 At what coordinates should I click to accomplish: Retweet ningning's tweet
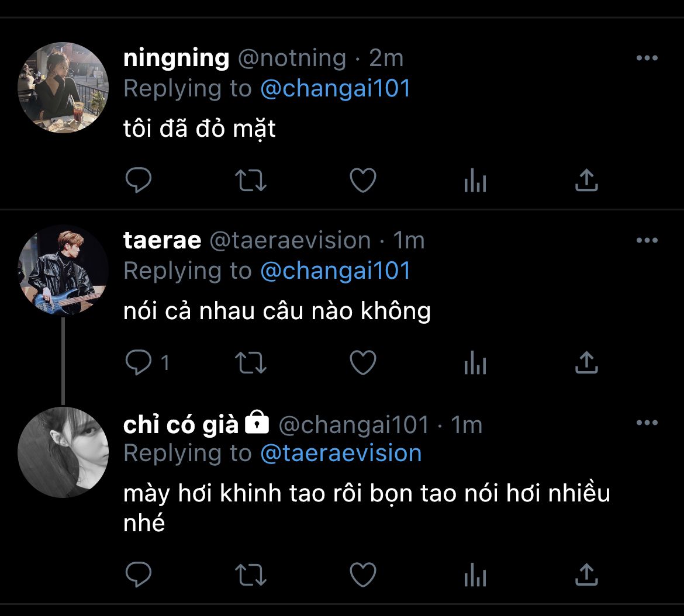coord(251,181)
